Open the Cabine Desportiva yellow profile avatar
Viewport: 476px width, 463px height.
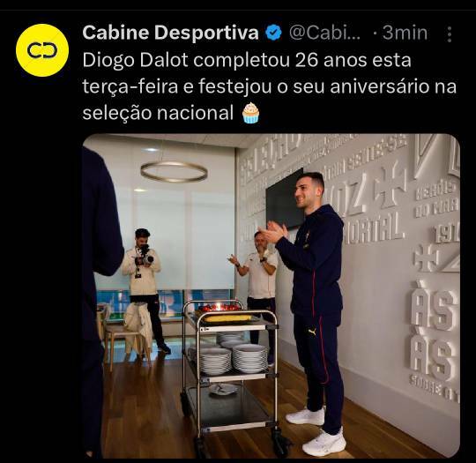point(42,50)
